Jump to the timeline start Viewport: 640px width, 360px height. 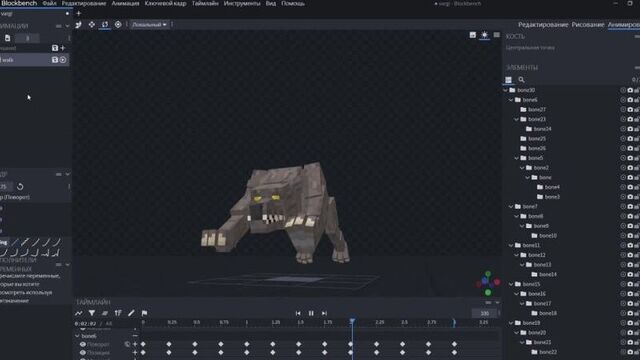(298, 313)
